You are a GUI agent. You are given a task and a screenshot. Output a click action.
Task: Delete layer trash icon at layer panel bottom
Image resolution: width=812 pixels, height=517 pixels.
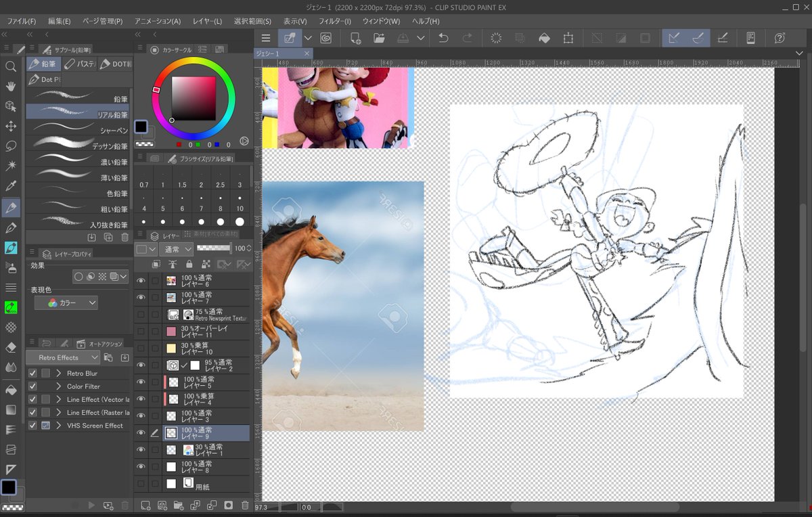click(x=245, y=505)
